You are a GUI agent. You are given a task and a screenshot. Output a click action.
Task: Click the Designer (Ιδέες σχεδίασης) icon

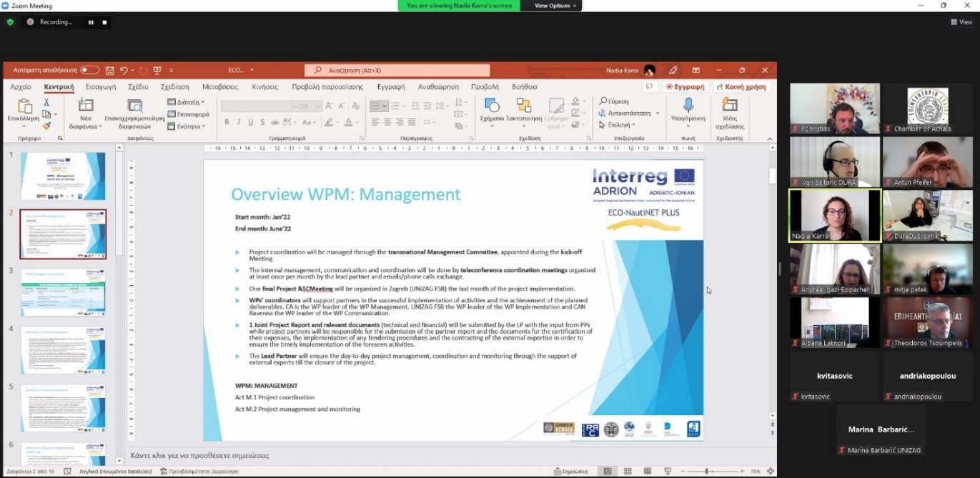[730, 106]
